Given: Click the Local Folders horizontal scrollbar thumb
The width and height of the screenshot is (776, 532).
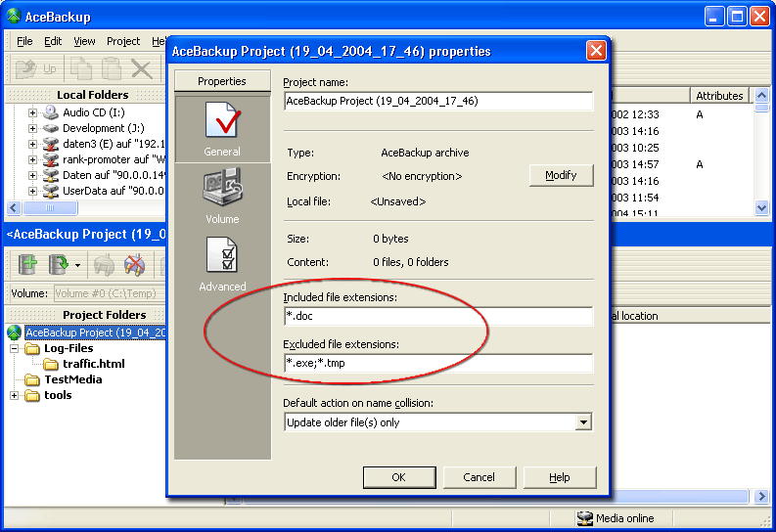Looking at the screenshot, I should [x=51, y=207].
